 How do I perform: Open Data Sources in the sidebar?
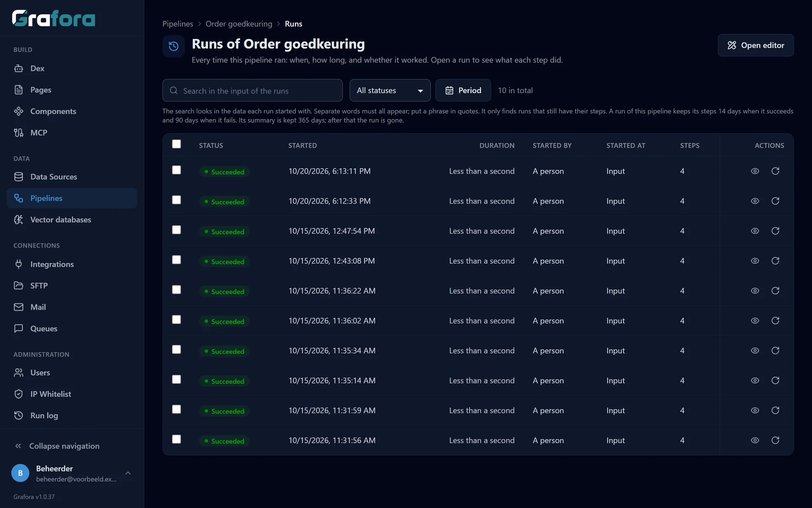pyautogui.click(x=72, y=177)
